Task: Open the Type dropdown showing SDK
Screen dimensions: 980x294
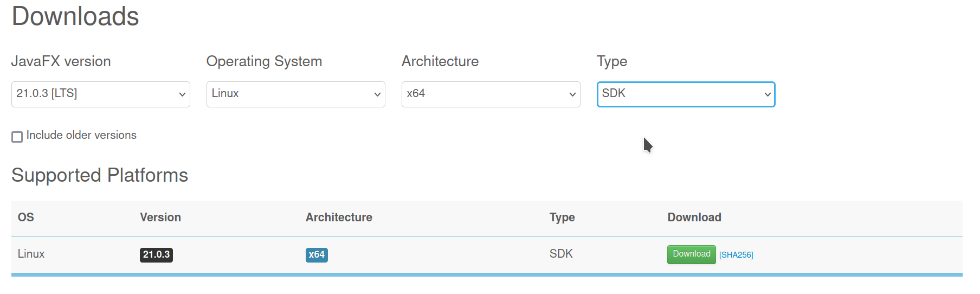Action: [x=686, y=94]
